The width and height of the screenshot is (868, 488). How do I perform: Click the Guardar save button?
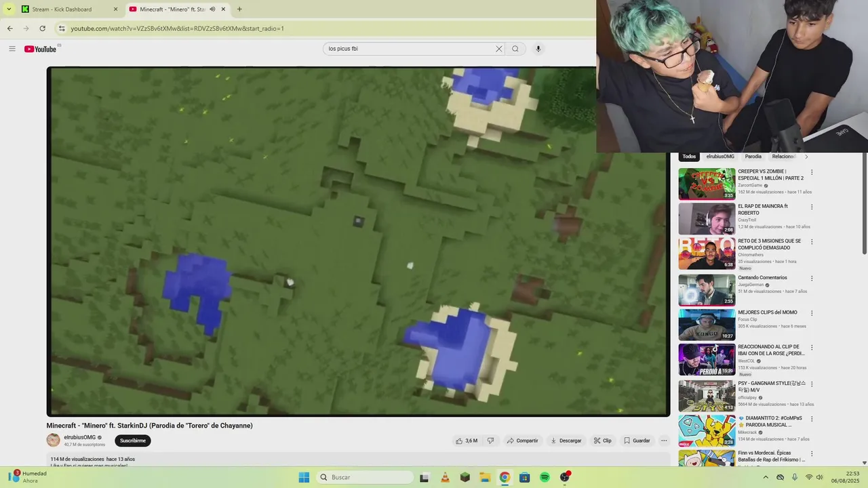pos(637,441)
